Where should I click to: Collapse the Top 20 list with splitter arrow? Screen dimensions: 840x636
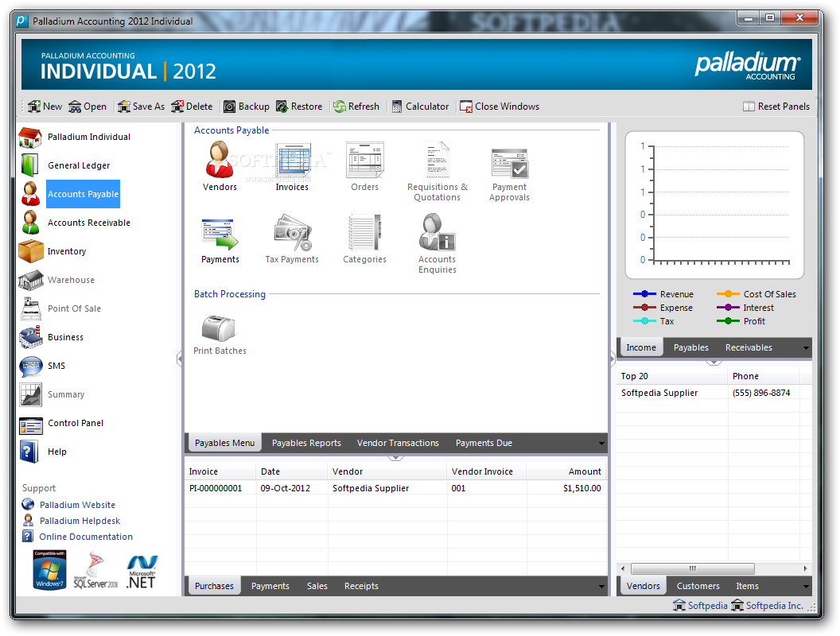coord(714,363)
